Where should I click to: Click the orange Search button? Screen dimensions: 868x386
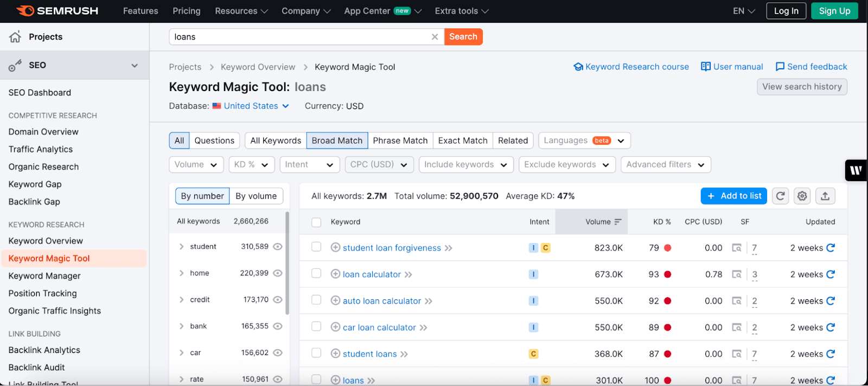pos(463,37)
